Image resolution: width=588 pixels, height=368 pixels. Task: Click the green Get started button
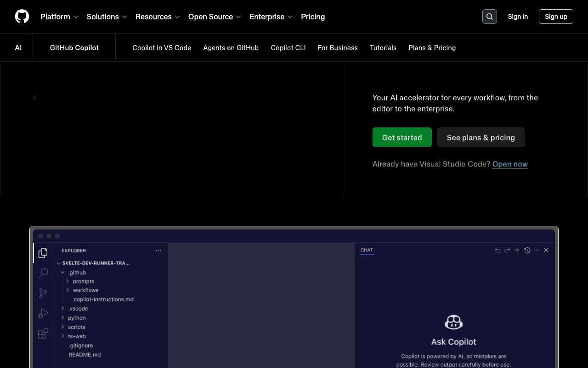(x=402, y=138)
